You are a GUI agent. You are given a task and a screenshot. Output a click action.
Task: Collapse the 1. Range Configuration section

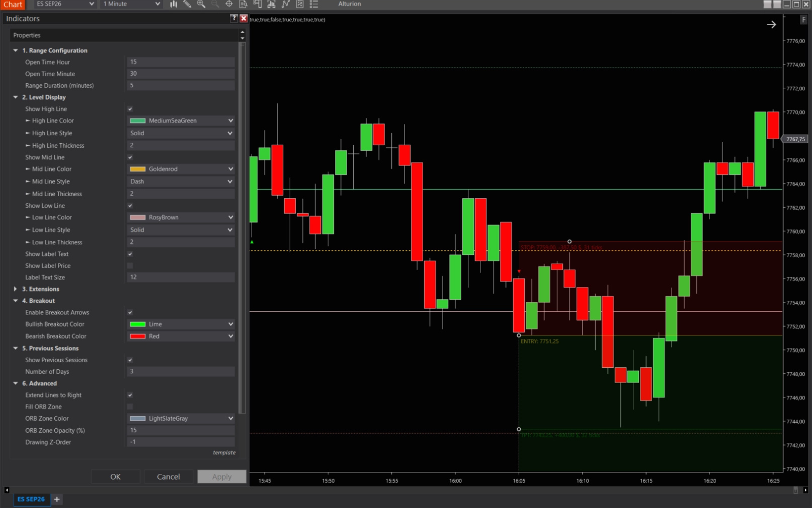15,50
